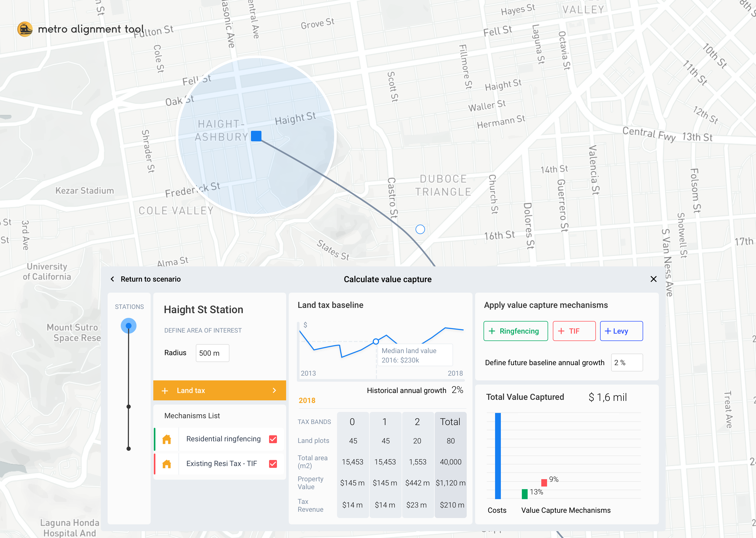Screen dimensions: 756x538
Task: Open future baseline annual growth 2 % field
Action: click(x=626, y=363)
